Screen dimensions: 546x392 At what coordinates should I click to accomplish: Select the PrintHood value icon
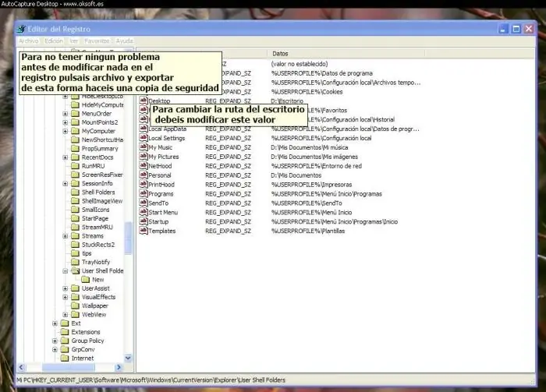point(144,184)
